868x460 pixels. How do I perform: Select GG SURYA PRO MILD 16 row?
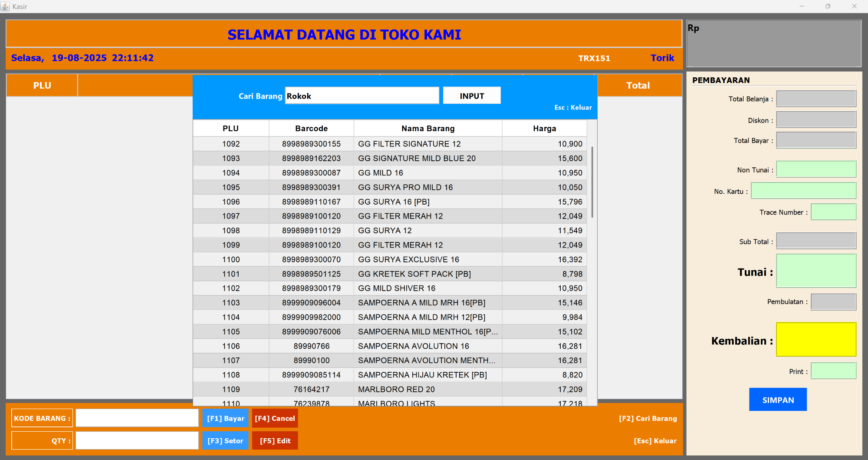click(x=405, y=187)
